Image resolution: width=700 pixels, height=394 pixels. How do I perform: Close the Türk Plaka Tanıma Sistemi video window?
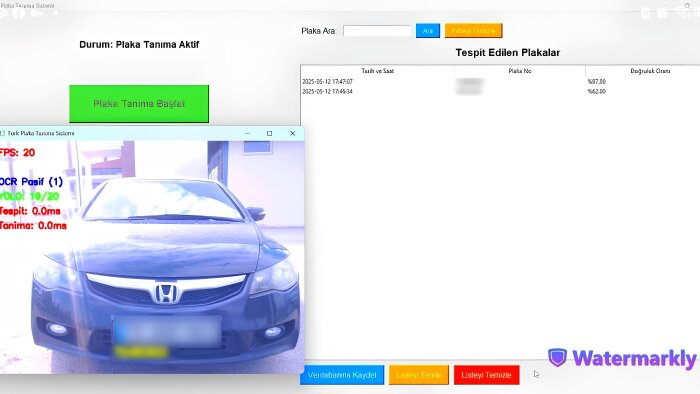click(x=292, y=133)
